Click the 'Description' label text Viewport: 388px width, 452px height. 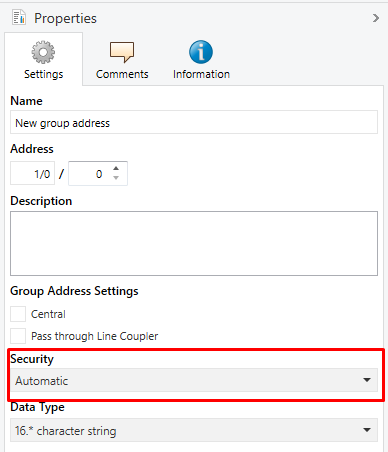click(41, 201)
